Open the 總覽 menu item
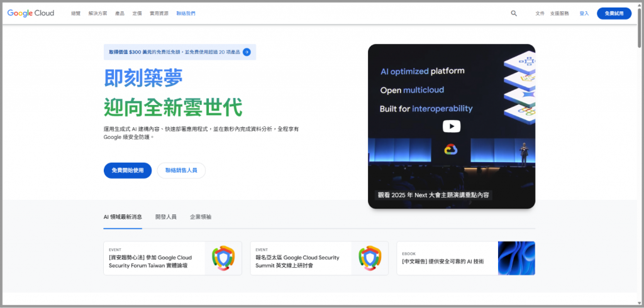 [75, 14]
